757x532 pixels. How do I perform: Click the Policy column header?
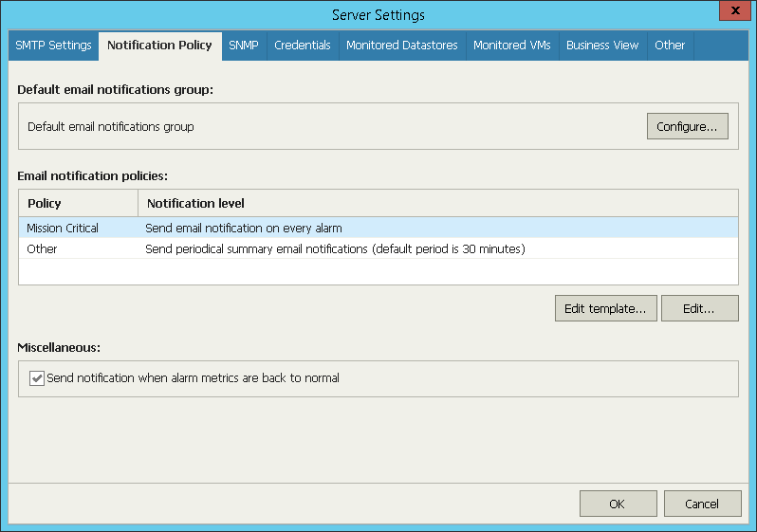(78, 204)
